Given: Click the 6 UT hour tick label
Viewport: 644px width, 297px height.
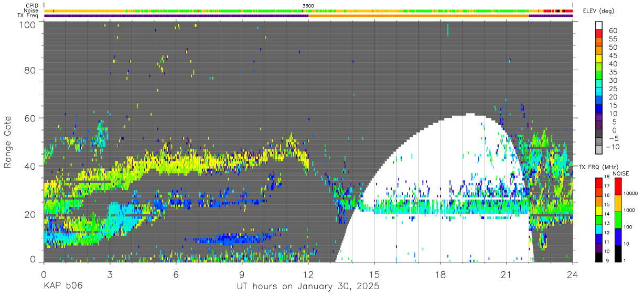Looking at the screenshot, I should coord(176,274).
